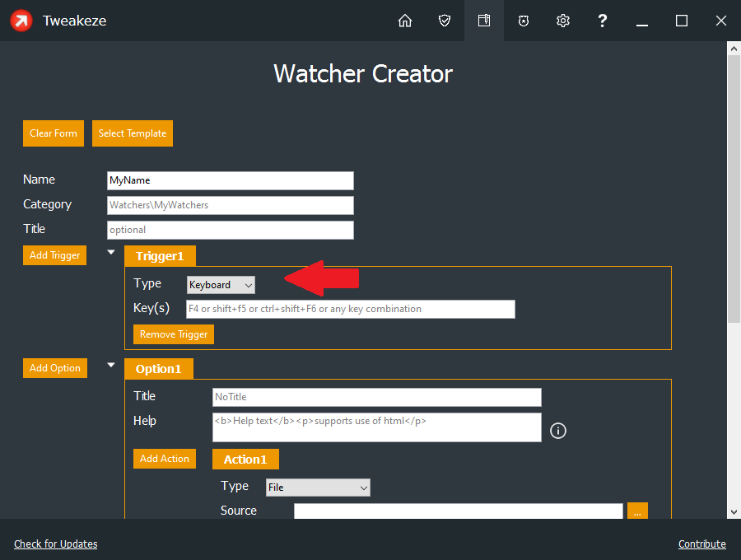Viewport: 741px width, 560px height.
Task: Click the Key(s) combination input field
Action: [350, 309]
